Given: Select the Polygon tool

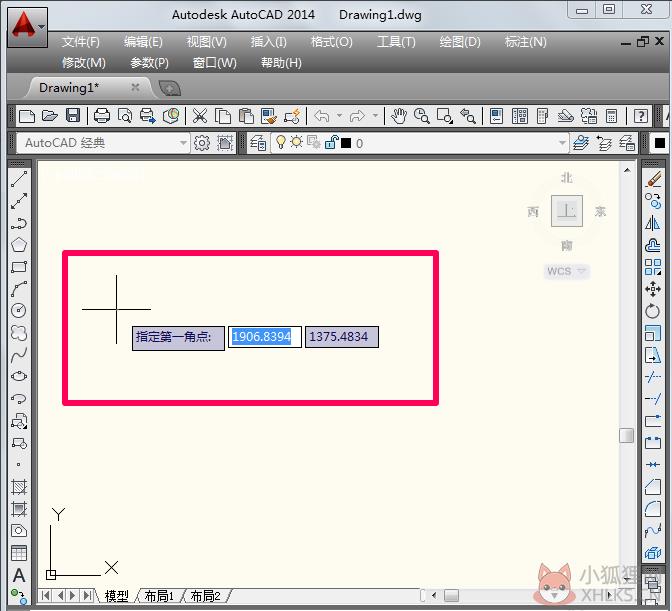Looking at the screenshot, I should [19, 245].
